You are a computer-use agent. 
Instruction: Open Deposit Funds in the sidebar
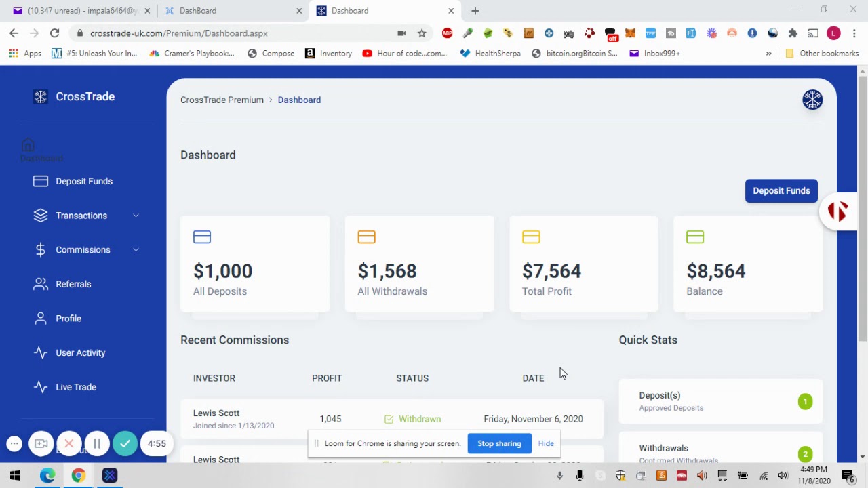tap(73, 181)
